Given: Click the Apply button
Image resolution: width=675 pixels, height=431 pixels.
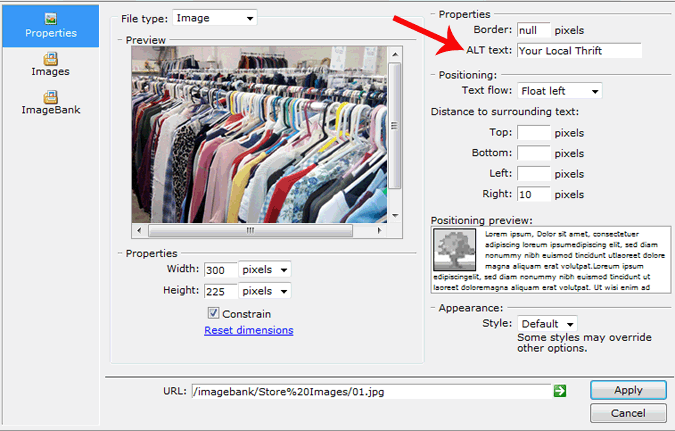Looking at the screenshot, I should [x=628, y=390].
